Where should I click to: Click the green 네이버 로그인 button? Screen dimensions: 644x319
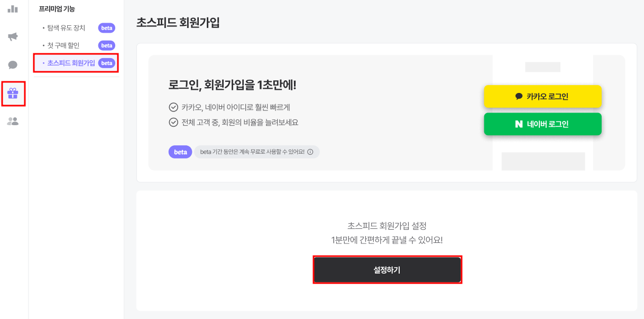pyautogui.click(x=542, y=124)
